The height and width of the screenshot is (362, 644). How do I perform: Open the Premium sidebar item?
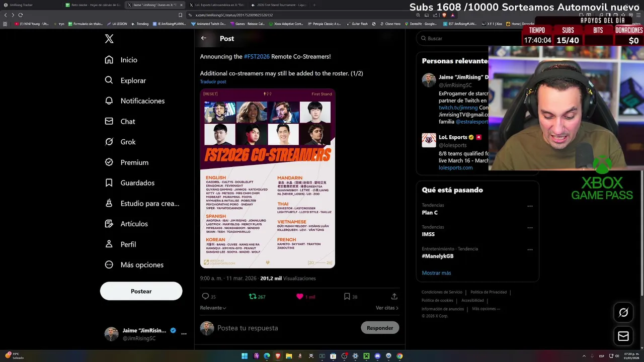pyautogui.click(x=126, y=162)
